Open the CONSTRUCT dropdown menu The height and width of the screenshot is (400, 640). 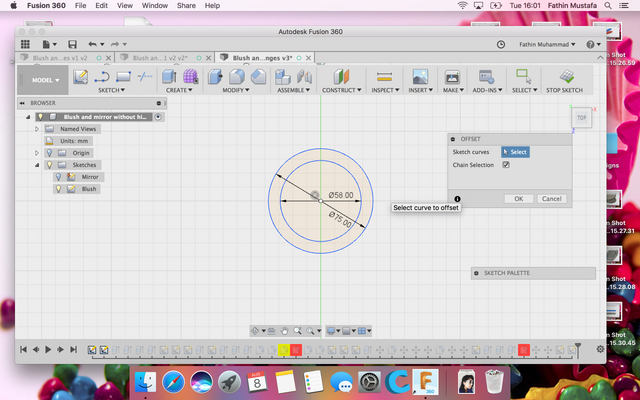point(342,90)
